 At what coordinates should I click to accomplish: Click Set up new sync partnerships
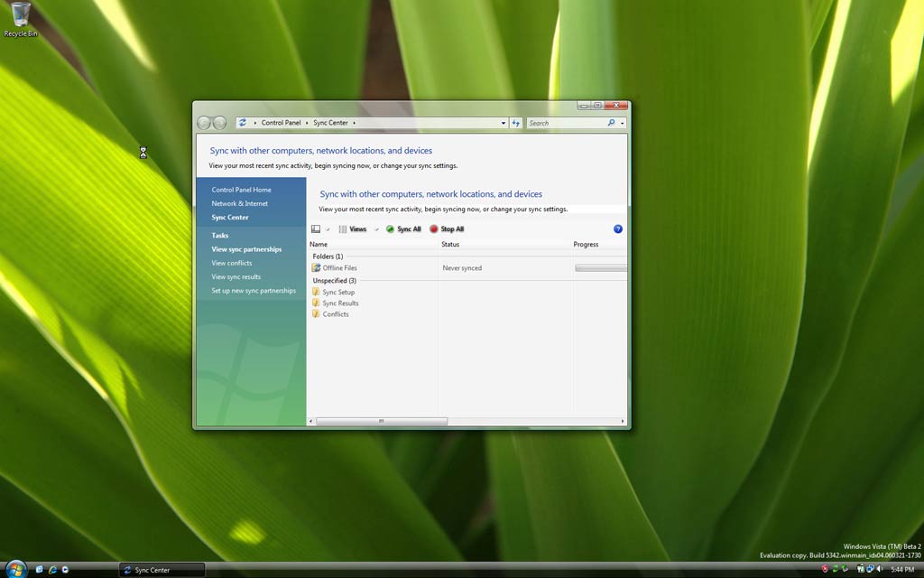coord(254,291)
